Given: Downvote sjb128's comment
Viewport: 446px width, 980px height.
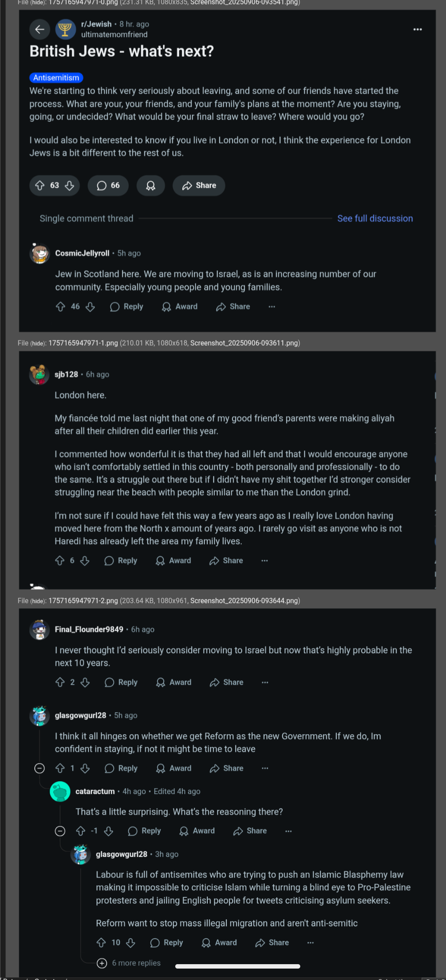Looking at the screenshot, I should click(x=85, y=561).
